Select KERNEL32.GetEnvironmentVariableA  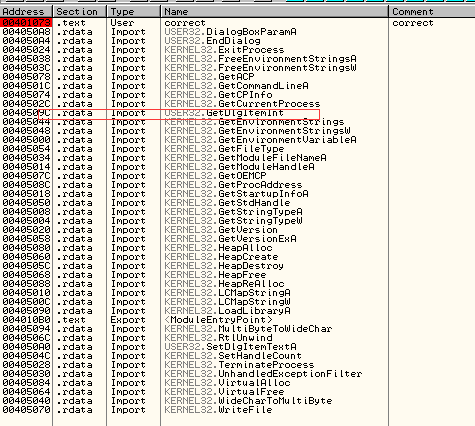click(260, 140)
